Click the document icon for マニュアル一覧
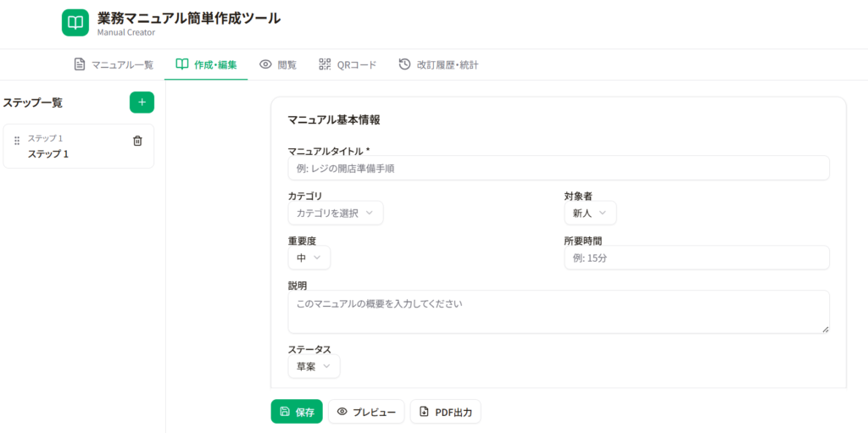The width and height of the screenshot is (868, 433). click(x=80, y=64)
